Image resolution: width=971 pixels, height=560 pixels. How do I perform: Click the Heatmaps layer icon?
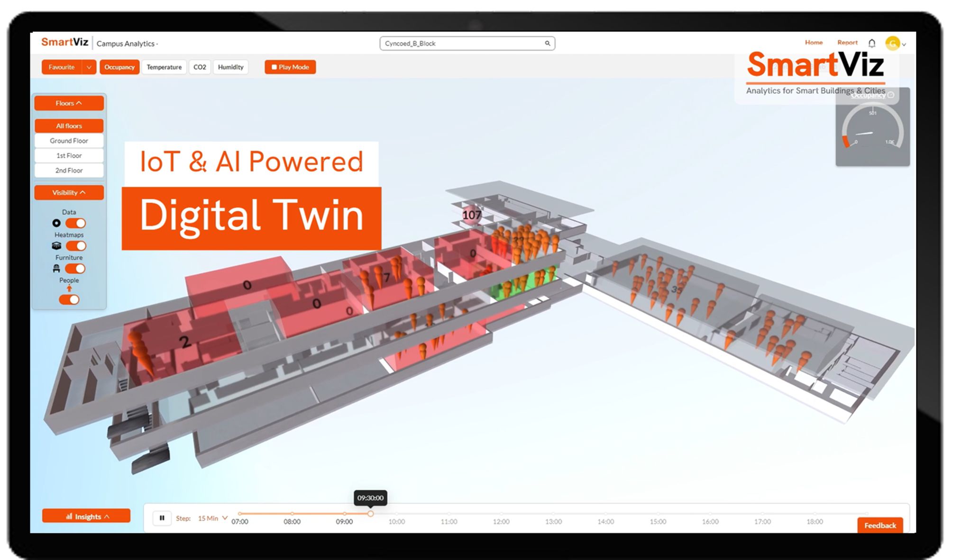click(57, 245)
